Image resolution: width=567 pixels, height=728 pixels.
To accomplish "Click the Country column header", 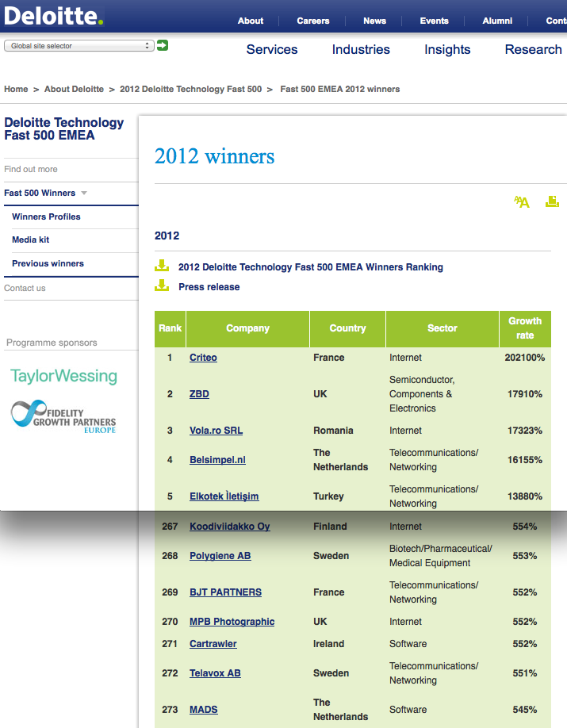I will (347, 329).
